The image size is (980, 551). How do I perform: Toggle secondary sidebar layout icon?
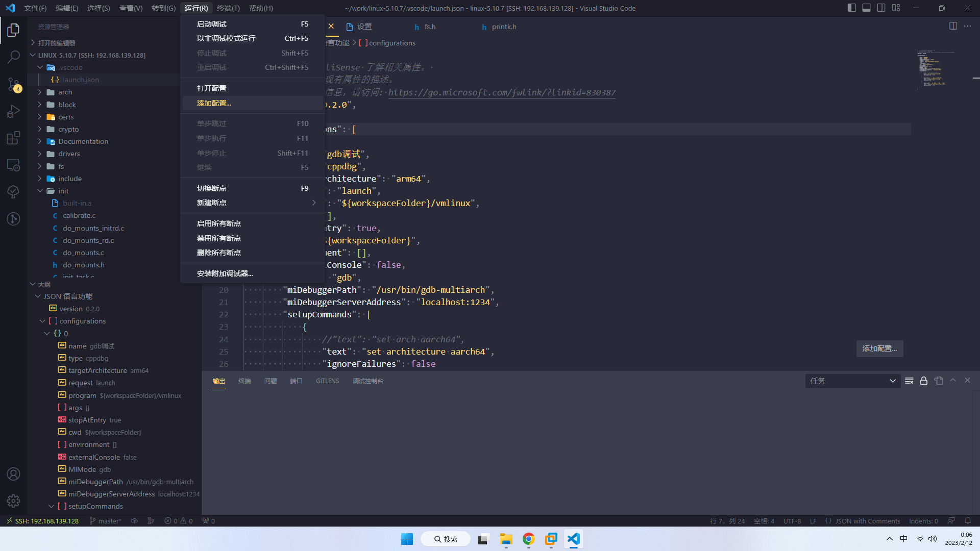point(881,8)
